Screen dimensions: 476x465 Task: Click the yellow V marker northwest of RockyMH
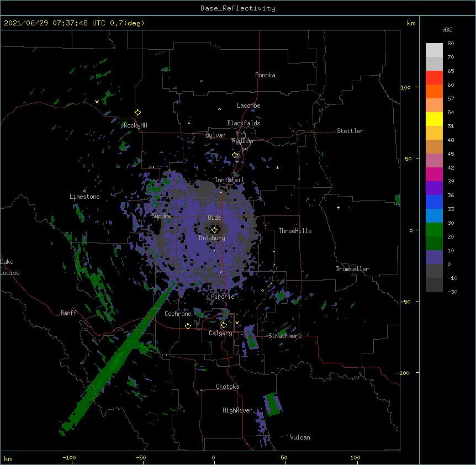pos(97,102)
